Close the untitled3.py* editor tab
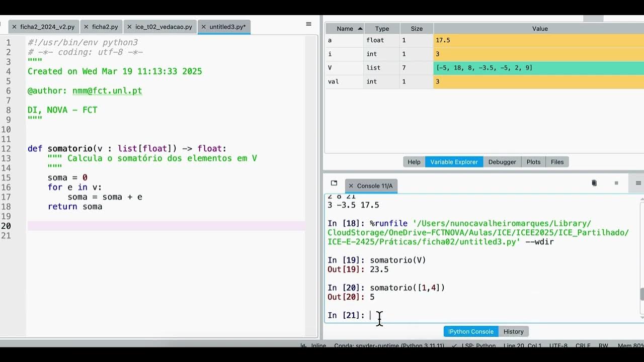 (x=203, y=27)
